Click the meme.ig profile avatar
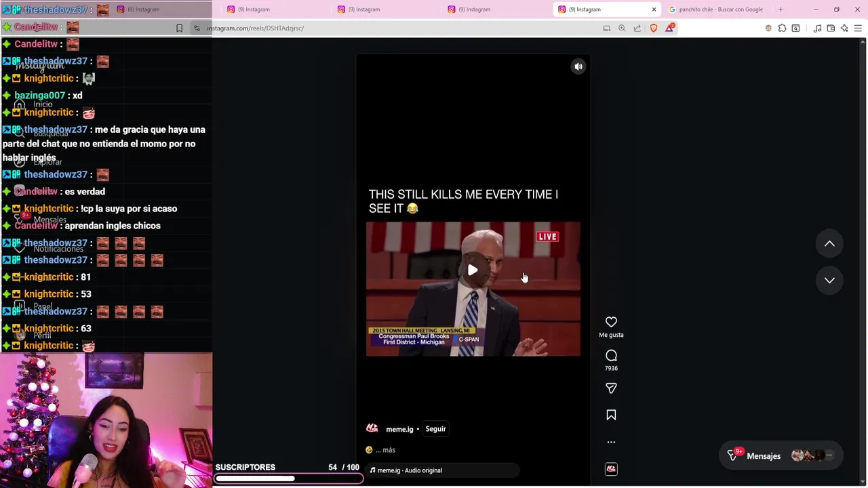 pyautogui.click(x=372, y=428)
